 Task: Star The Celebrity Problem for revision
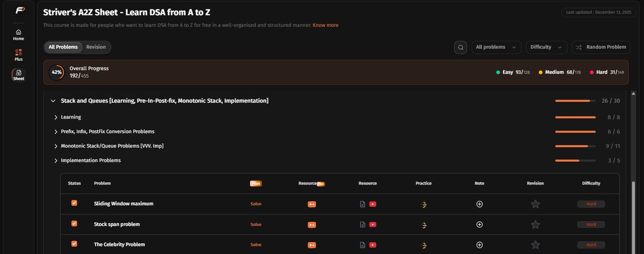click(x=535, y=245)
